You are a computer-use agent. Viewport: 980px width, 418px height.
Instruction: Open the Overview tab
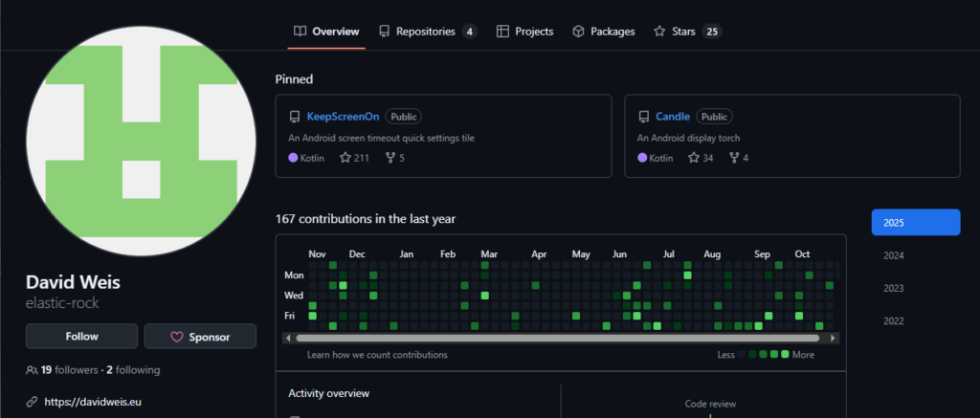coord(327,32)
